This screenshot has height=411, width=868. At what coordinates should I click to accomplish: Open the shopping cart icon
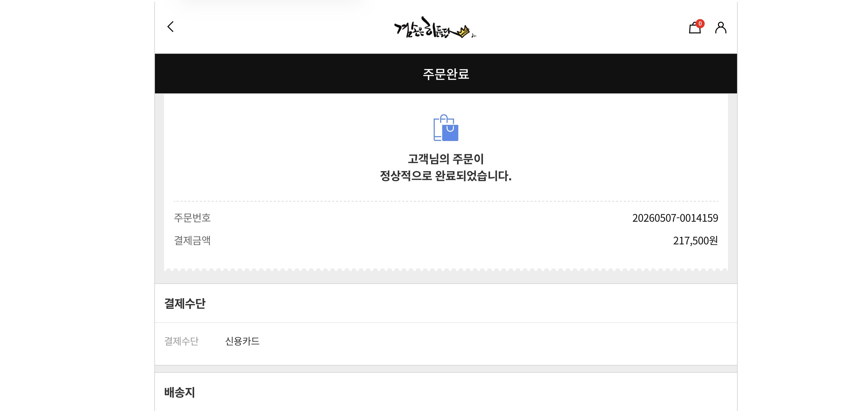point(695,28)
